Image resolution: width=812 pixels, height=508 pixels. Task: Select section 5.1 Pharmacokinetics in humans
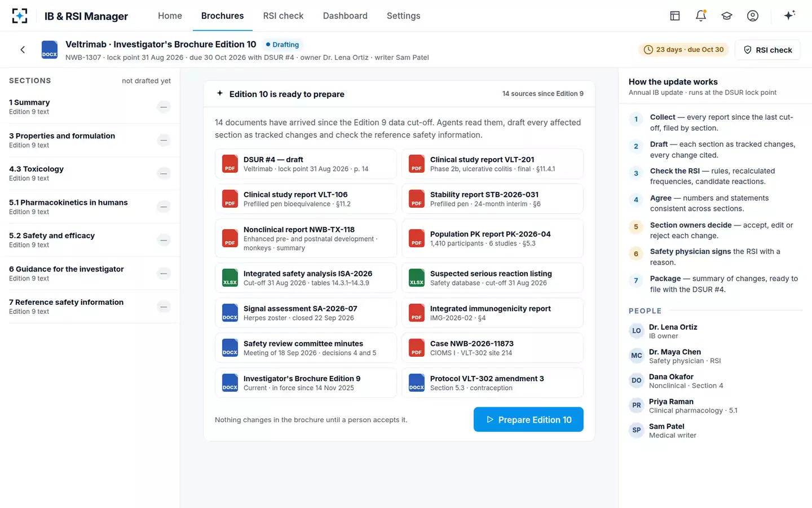point(90,207)
